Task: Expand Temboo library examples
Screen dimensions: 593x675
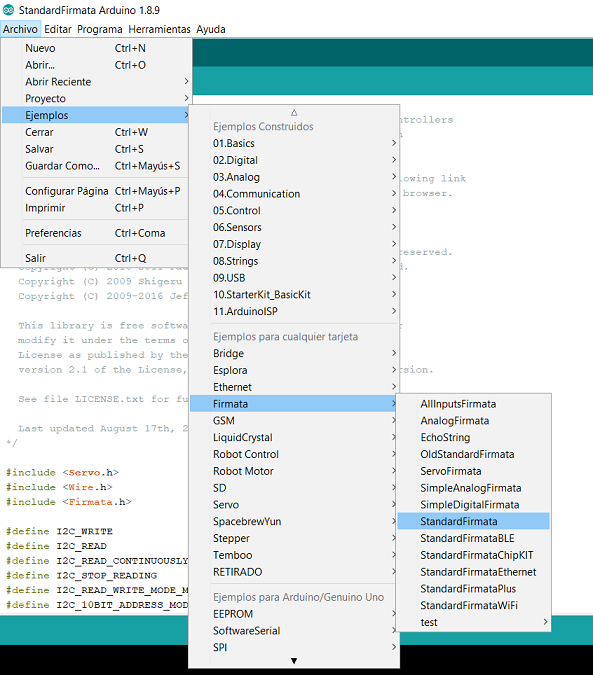Action: pyautogui.click(x=294, y=555)
